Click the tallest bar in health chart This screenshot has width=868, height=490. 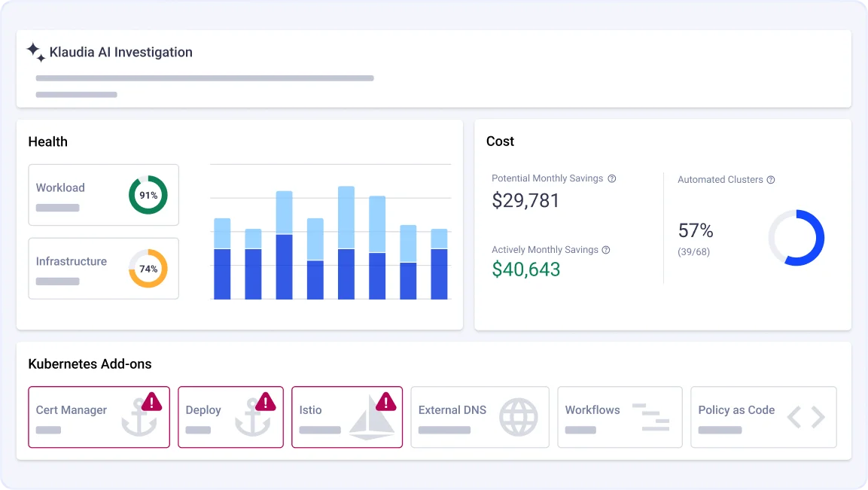(346, 242)
